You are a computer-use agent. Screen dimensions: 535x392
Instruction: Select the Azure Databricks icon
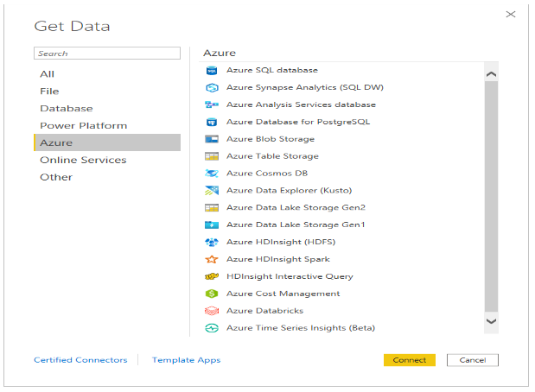coord(211,311)
